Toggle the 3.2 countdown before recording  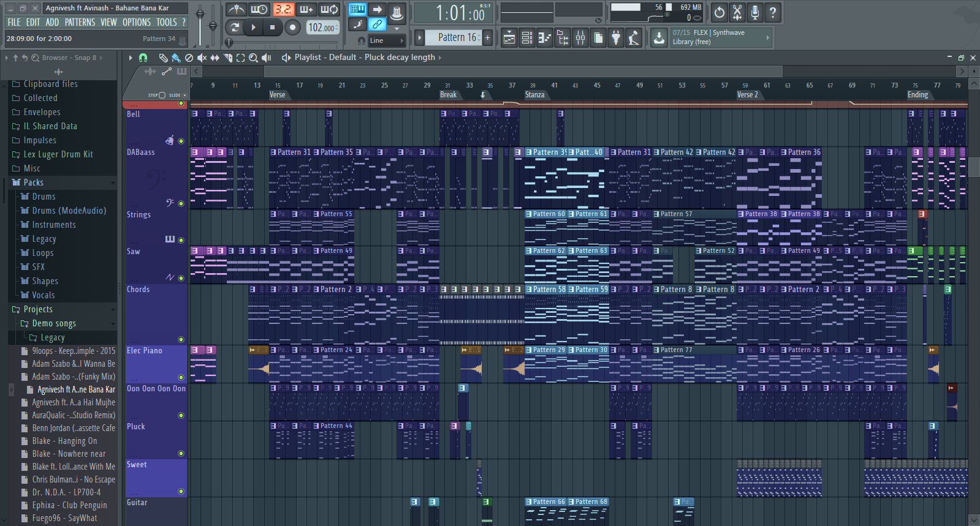click(283, 9)
